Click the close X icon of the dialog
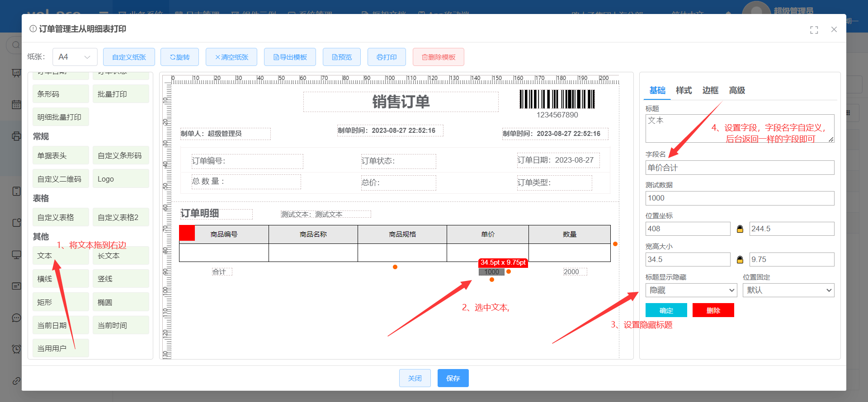Viewport: 868px width, 402px height. click(x=834, y=29)
